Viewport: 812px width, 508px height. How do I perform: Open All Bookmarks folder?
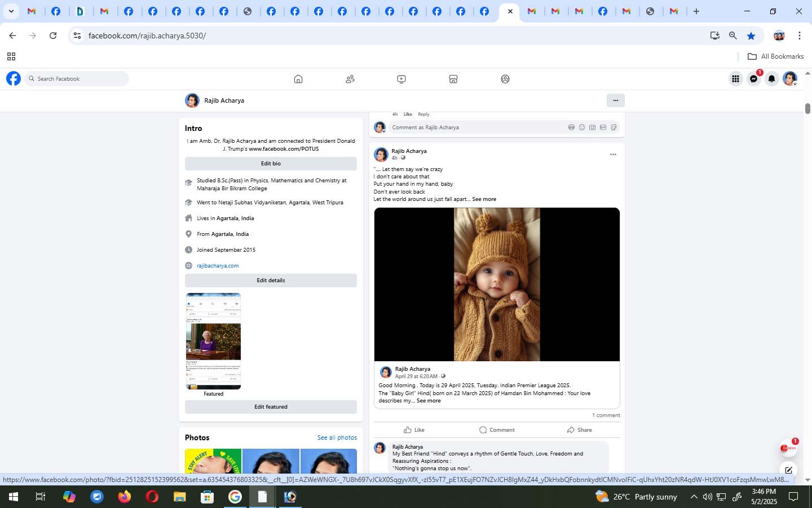(x=775, y=56)
